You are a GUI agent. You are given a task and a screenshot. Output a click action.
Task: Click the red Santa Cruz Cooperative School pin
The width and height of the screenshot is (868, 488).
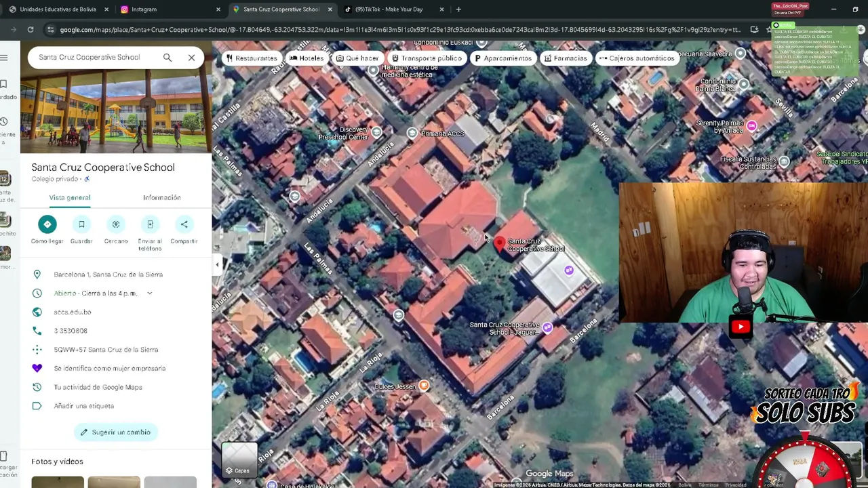(x=500, y=244)
